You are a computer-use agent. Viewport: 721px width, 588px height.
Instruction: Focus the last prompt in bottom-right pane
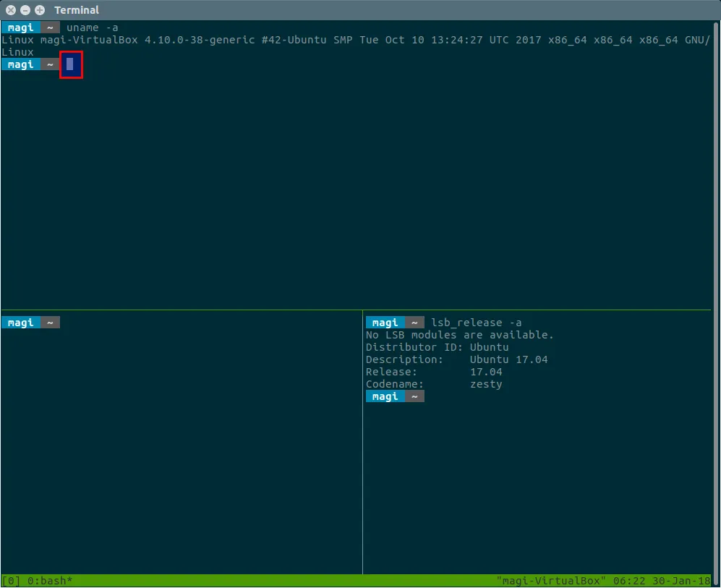pyautogui.click(x=394, y=396)
